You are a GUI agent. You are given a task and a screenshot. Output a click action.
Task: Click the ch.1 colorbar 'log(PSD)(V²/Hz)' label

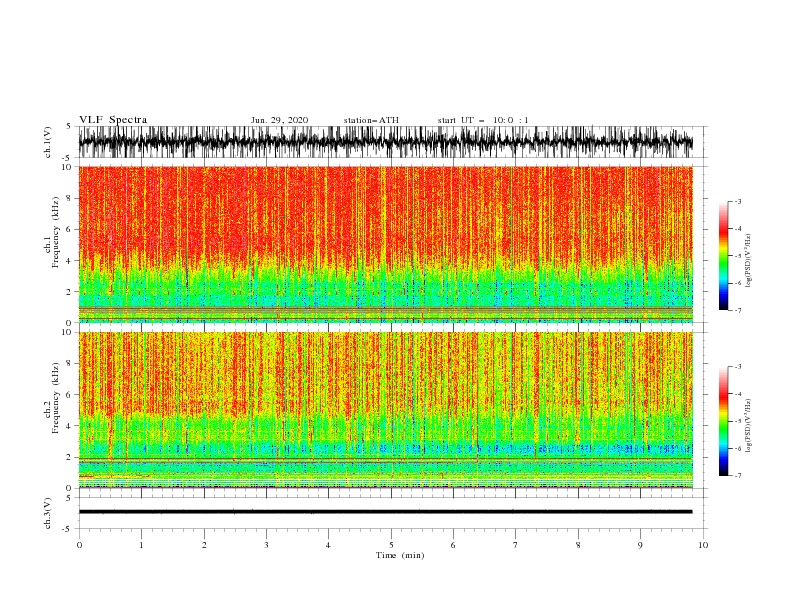point(749,260)
